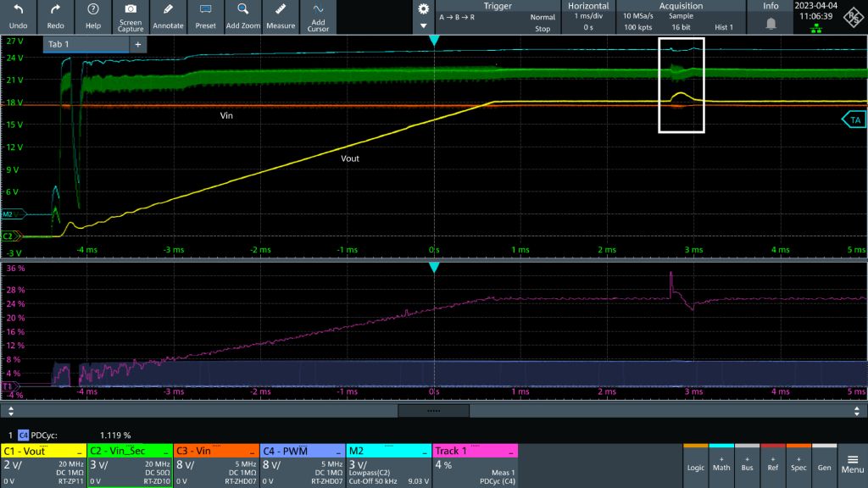The height and width of the screenshot is (488, 868).
Task: Add a new tab with plus button
Action: [137, 44]
